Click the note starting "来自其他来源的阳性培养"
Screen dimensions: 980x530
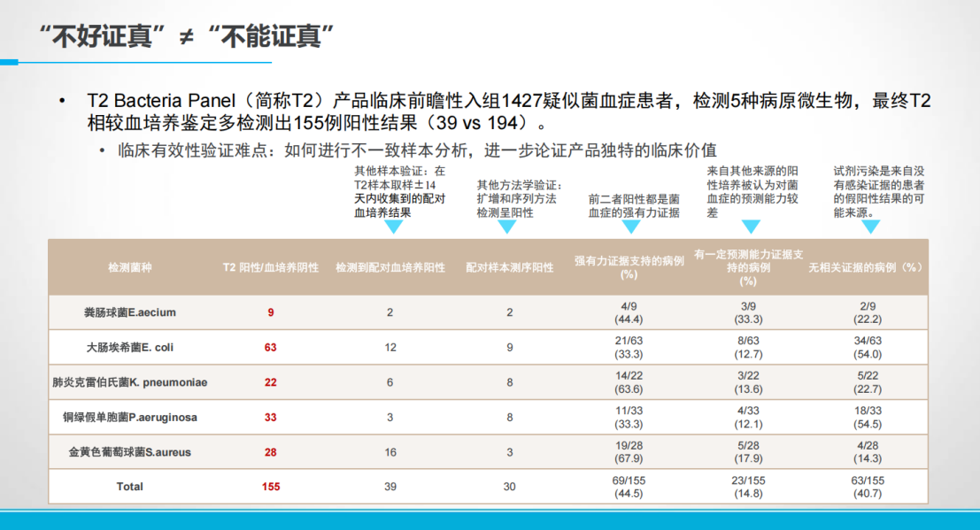pos(752,192)
